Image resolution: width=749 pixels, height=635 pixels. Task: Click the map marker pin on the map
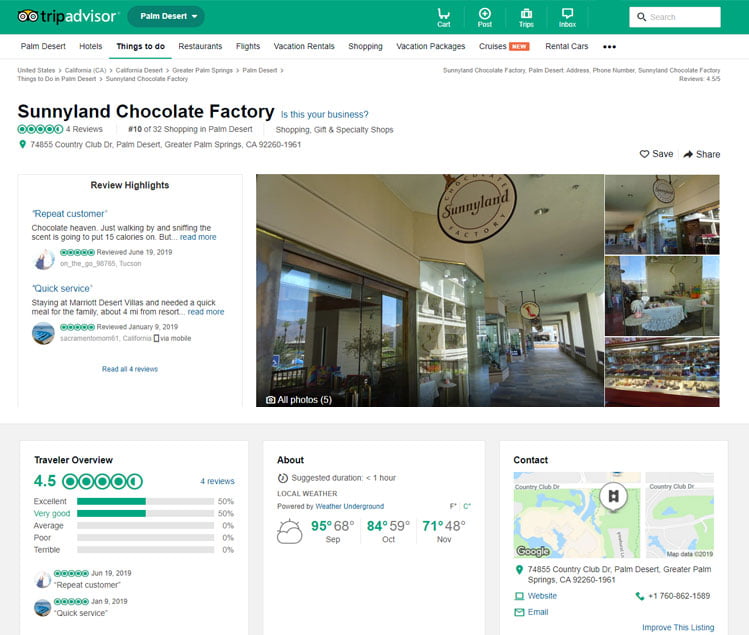point(612,496)
